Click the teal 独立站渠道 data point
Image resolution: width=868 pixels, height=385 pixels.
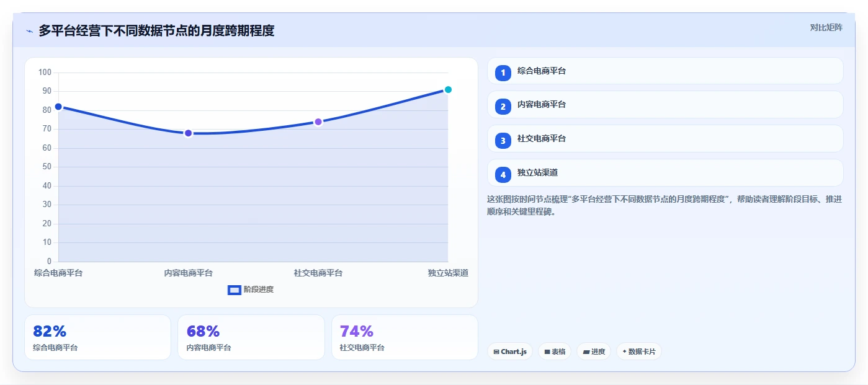(x=448, y=89)
